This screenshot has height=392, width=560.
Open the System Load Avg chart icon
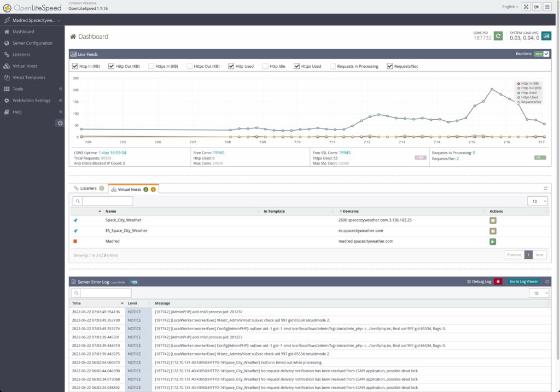[546, 36]
